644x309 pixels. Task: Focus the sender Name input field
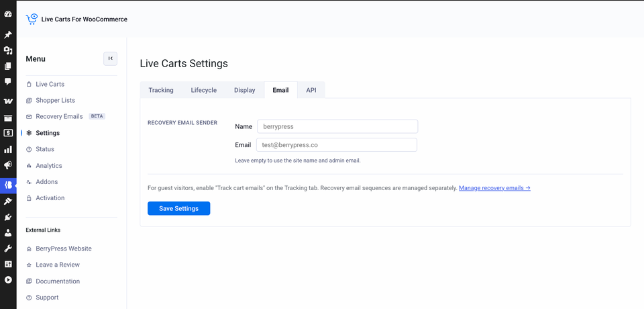pyautogui.click(x=337, y=127)
